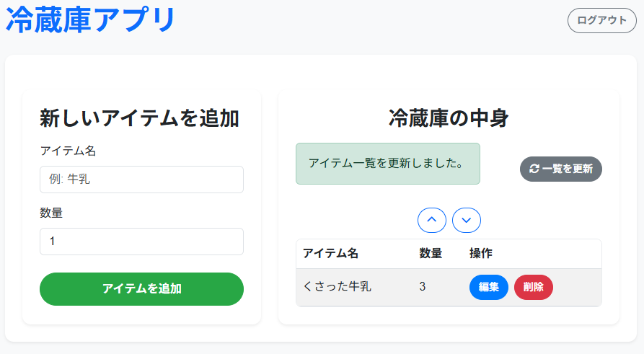Viewport: 644px width, 354px height.
Task: Click the 冷蔵庫の中身 heading
Action: coord(449,118)
